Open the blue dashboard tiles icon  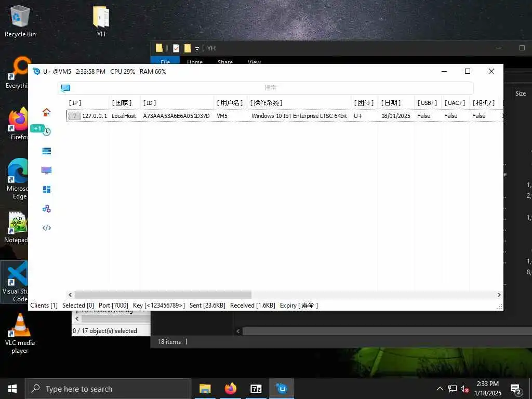46,189
